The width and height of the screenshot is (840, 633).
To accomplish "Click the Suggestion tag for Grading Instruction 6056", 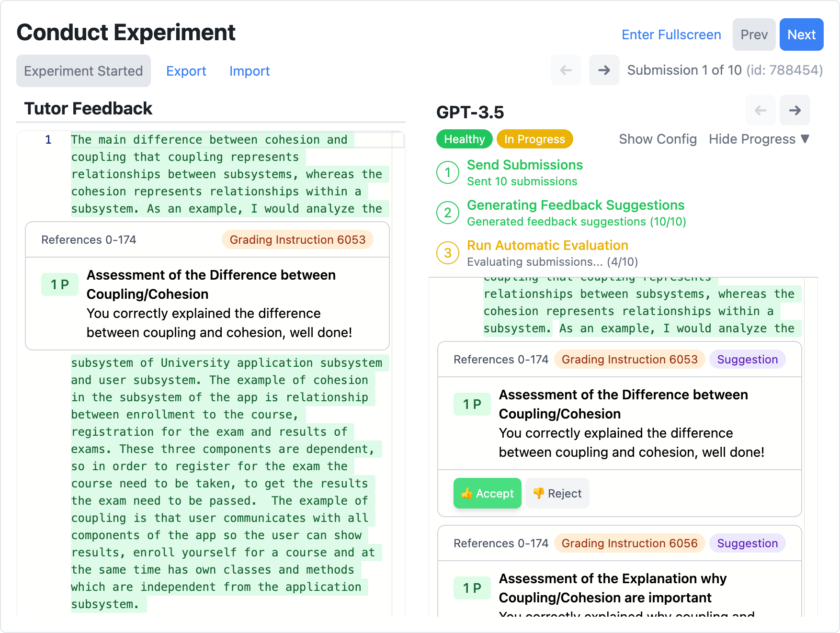I will (x=747, y=543).
